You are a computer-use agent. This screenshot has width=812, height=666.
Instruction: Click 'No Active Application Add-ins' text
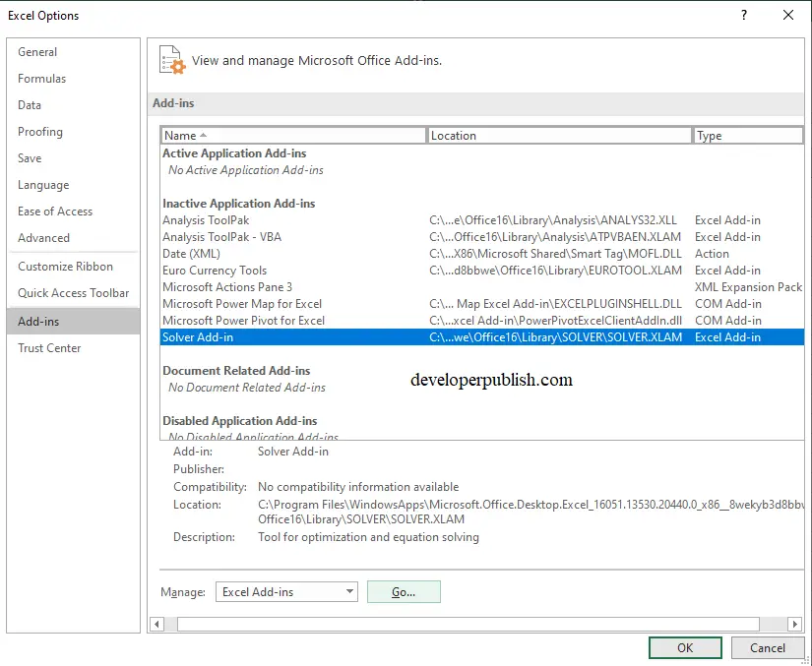point(246,170)
